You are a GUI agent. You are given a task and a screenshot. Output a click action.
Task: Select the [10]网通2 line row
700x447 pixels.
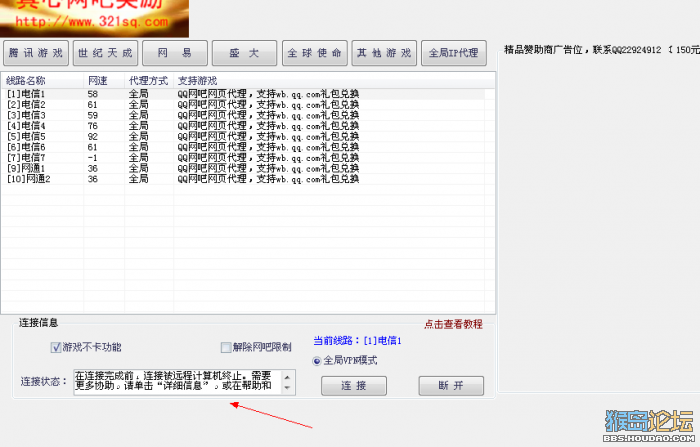click(x=243, y=179)
